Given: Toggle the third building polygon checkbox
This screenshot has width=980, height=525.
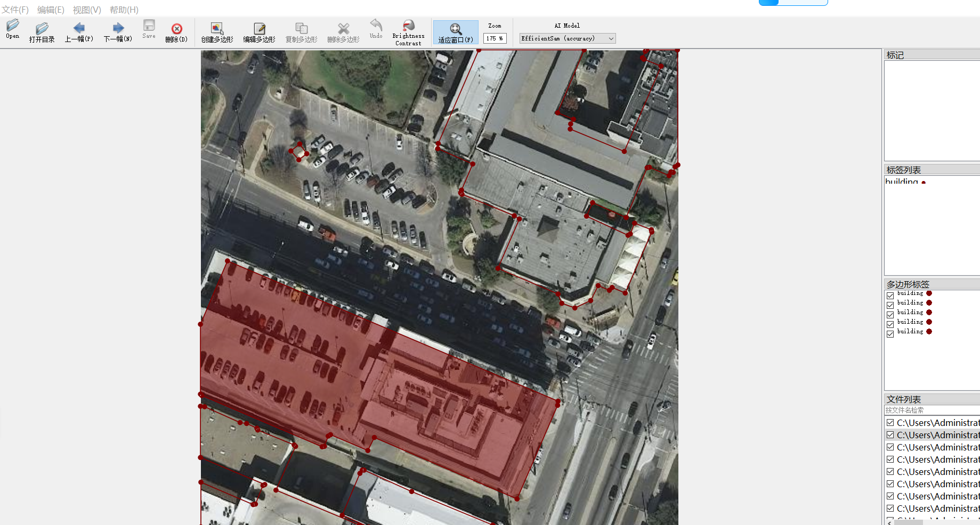Looking at the screenshot, I should pos(890,315).
